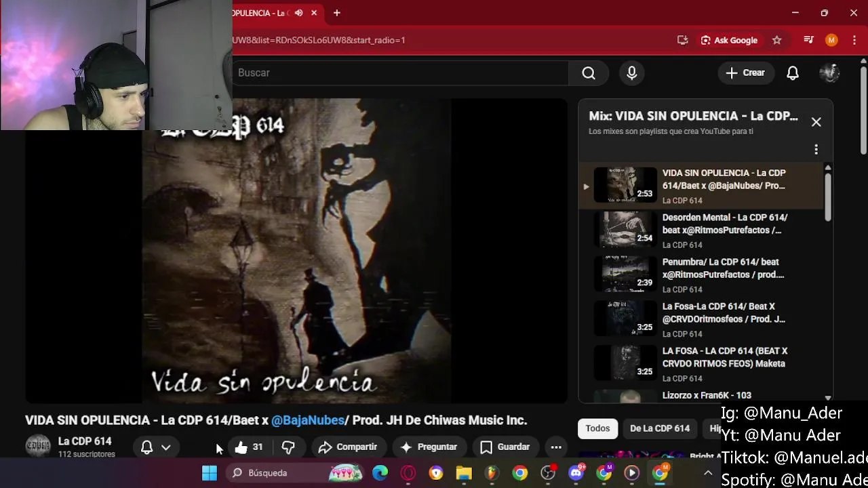This screenshot has width=868, height=488.
Task: Click the like count 31
Action: pos(258,447)
